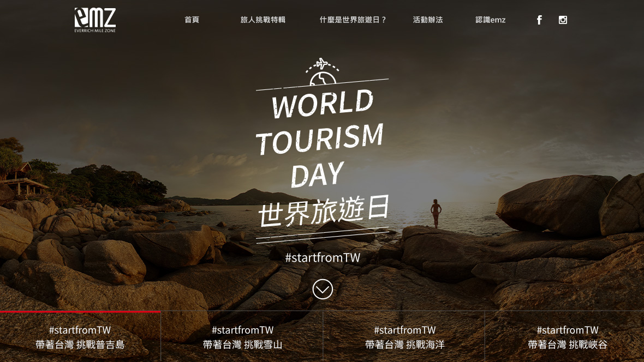Click the person standing on the rocks
Image resolution: width=644 pixels, height=362 pixels.
(x=436, y=213)
